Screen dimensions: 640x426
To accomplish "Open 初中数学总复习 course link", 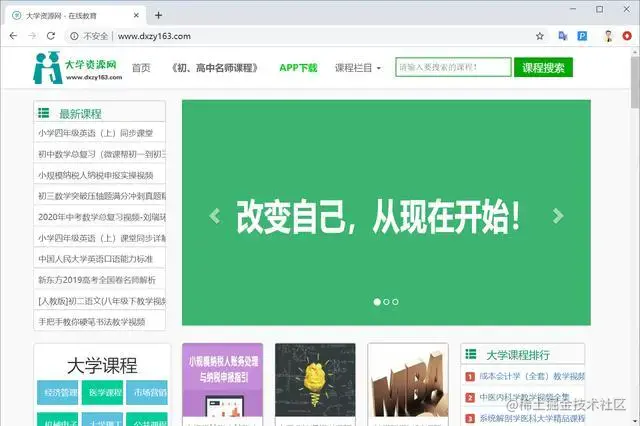I will coord(100,154).
